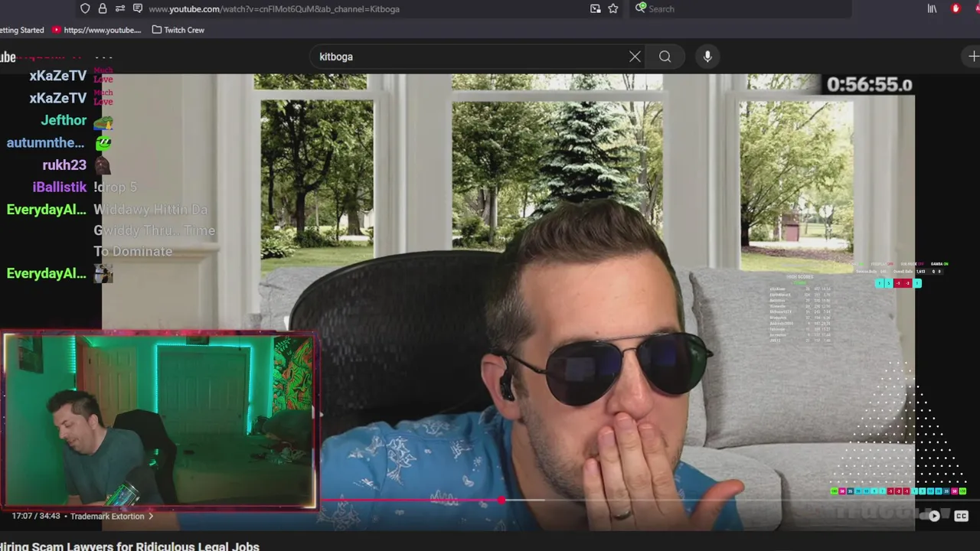Open the https://www.youtube... bookmark
Viewport: 980px width, 551px height.
(97, 30)
